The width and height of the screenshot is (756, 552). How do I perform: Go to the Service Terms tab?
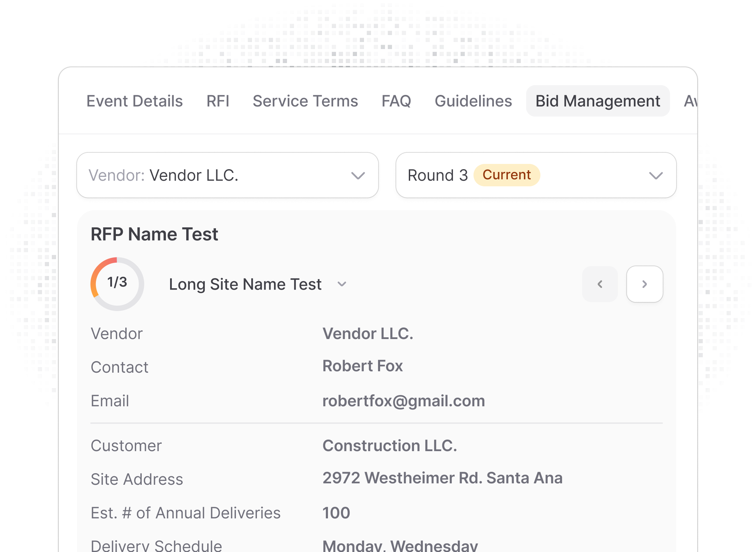pos(305,101)
